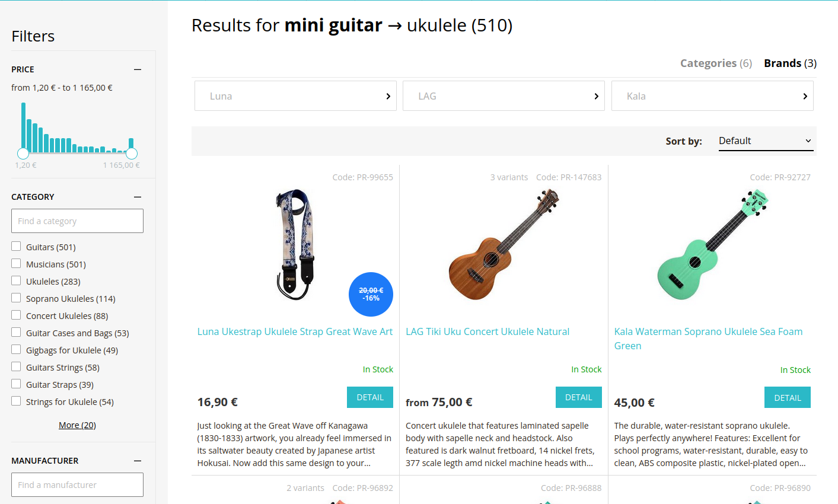Click the Find a manufacturer input field

(x=77, y=485)
